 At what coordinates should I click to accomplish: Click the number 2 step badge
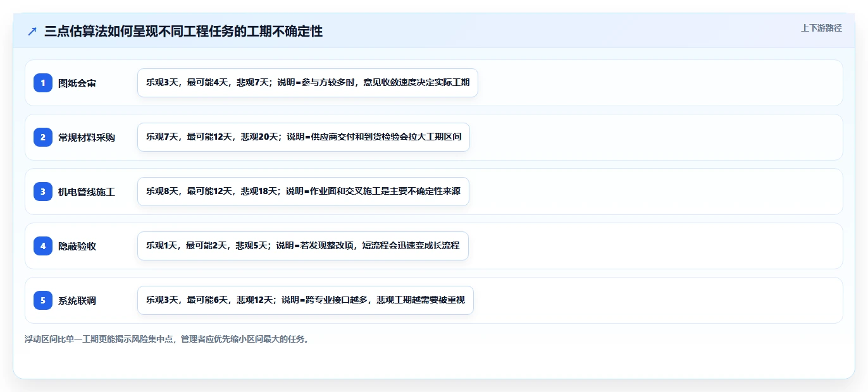[43, 137]
